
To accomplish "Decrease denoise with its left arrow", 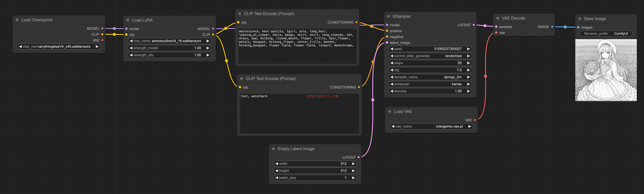I will pos(392,91).
